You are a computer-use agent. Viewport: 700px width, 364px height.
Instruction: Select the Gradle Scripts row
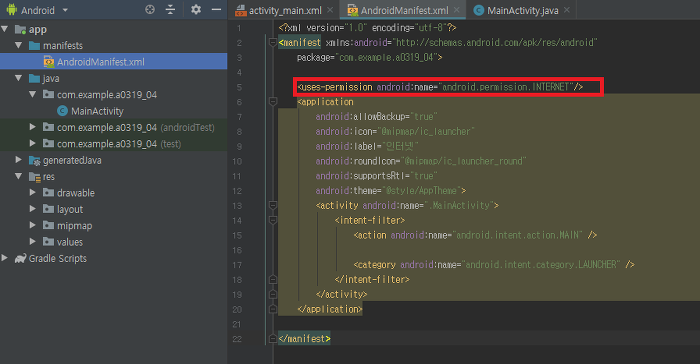tap(113, 258)
